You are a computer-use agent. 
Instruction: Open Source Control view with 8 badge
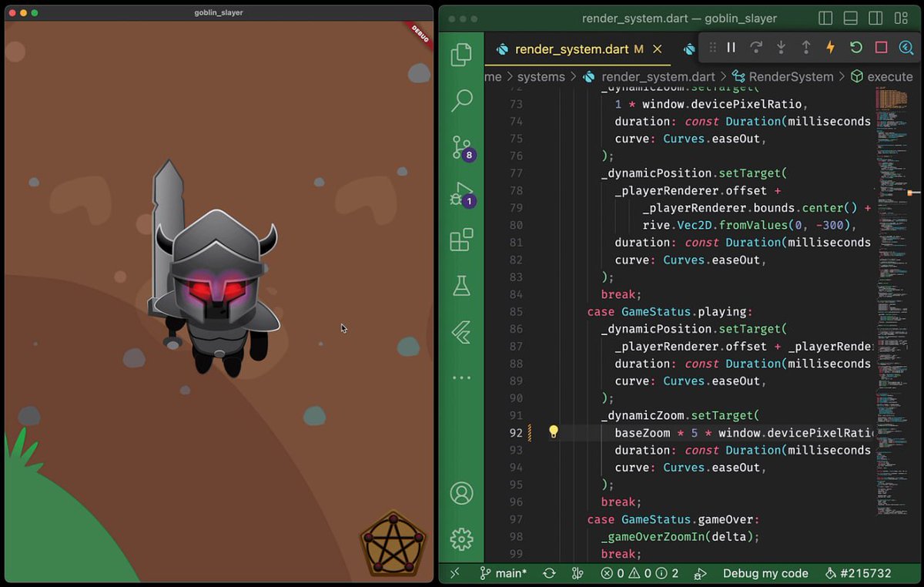point(462,147)
